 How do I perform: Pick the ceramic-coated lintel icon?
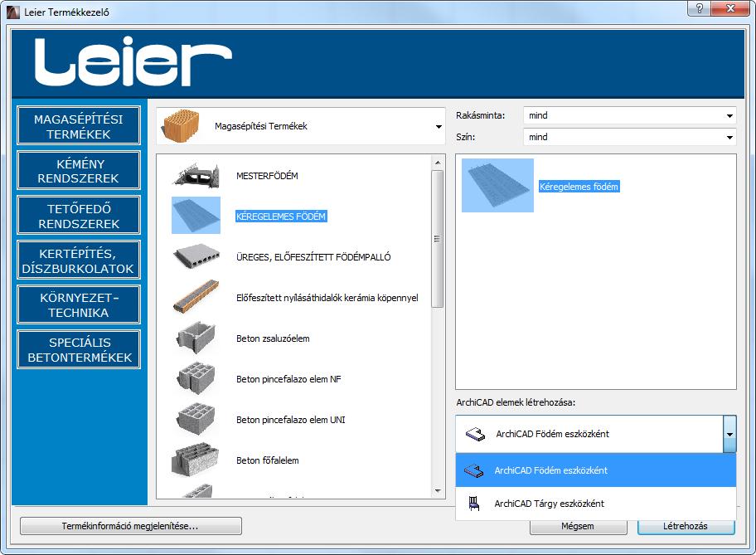coord(196,297)
